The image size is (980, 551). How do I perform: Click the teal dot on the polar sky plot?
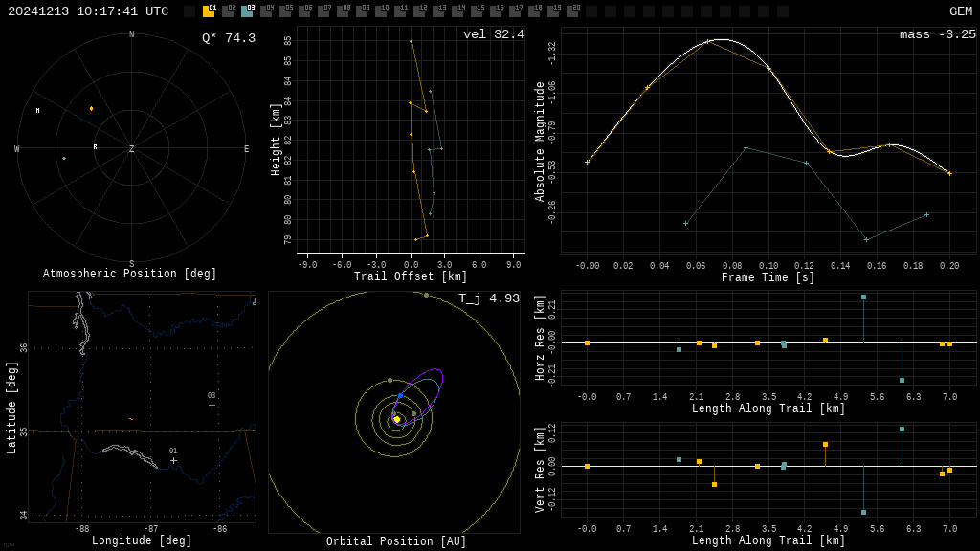pyautogui.click(x=64, y=159)
